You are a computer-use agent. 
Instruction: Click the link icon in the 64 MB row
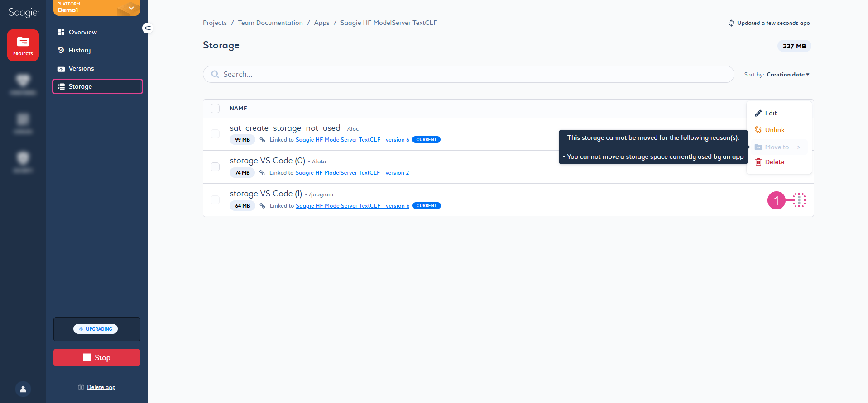pyautogui.click(x=262, y=206)
